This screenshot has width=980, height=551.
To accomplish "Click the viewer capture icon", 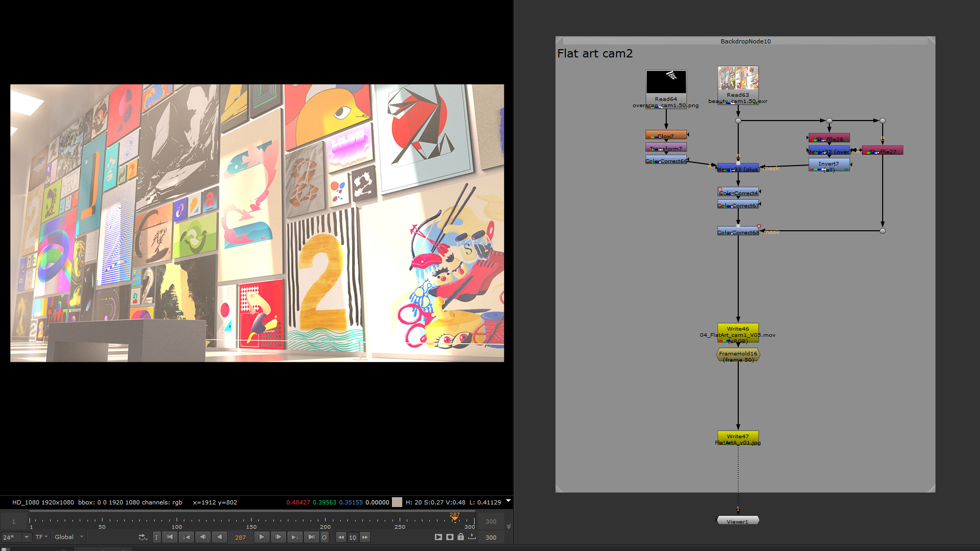I will tap(450, 537).
